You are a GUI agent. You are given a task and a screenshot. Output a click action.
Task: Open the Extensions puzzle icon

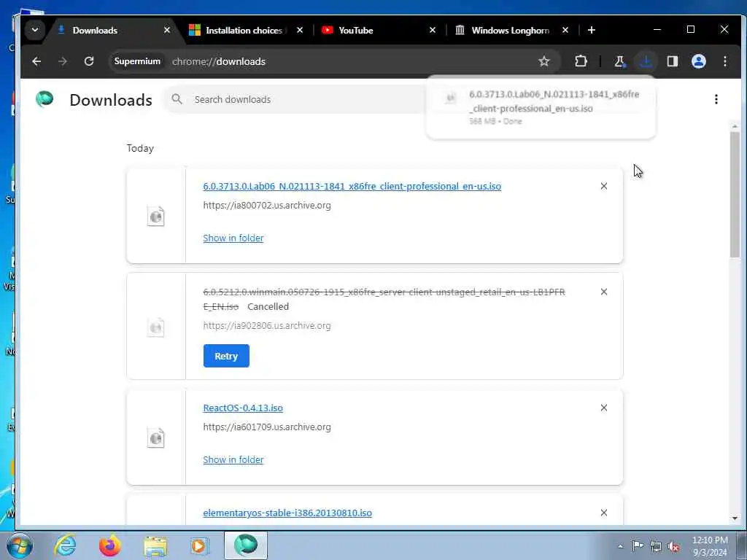coord(581,61)
